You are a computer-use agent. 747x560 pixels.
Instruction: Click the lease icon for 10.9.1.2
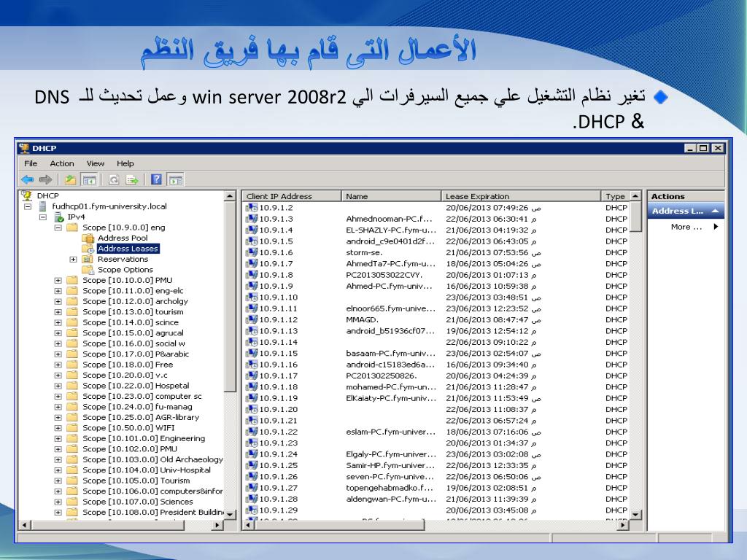251,208
